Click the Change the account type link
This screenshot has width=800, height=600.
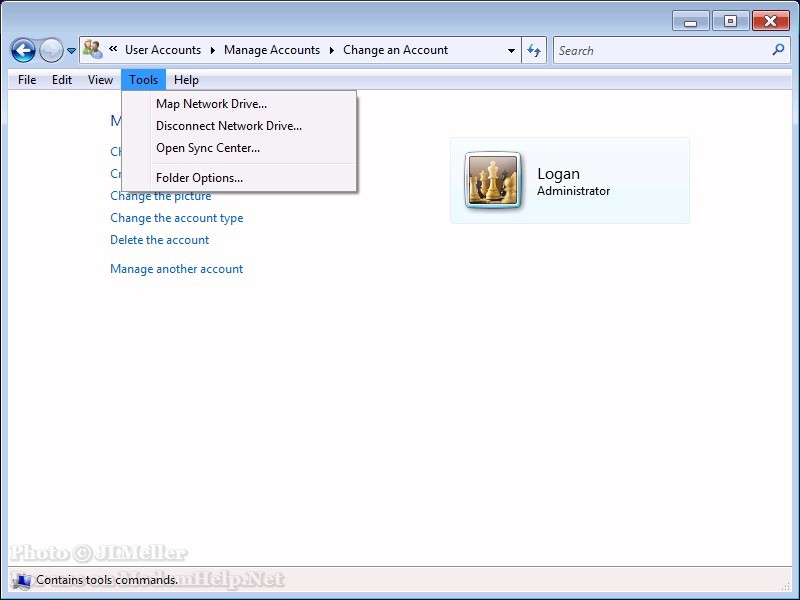pos(176,218)
